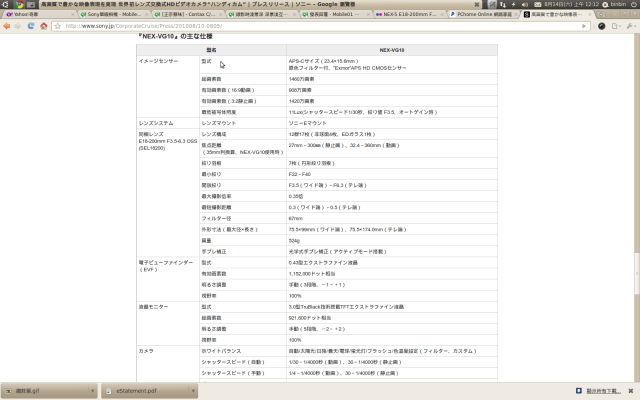Click the 'NEX-VG10' specifications heading
Screen dimensions: 640x400
pos(175,36)
